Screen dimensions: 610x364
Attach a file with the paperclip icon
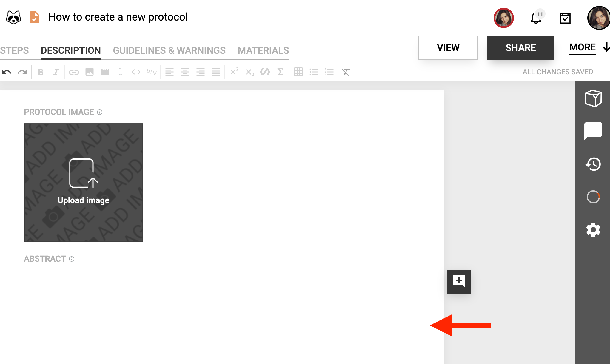120,72
